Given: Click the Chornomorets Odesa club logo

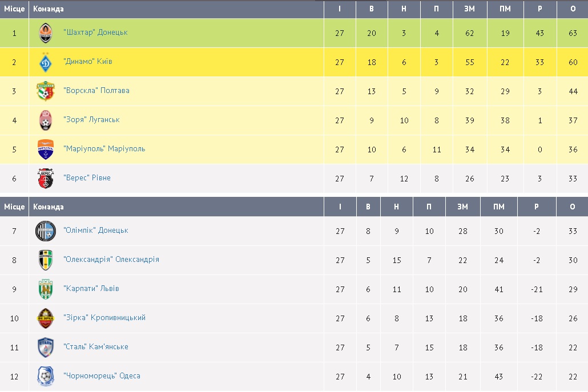Looking at the screenshot, I should 46,377.
